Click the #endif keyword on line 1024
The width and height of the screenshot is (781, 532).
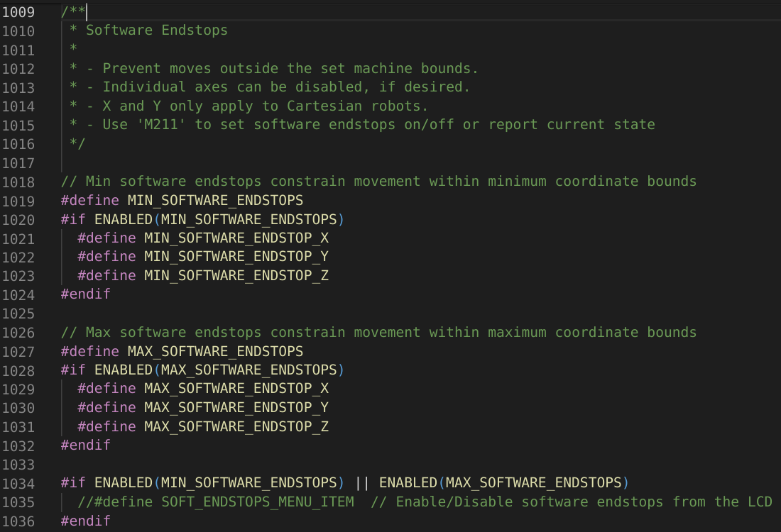[85, 294]
